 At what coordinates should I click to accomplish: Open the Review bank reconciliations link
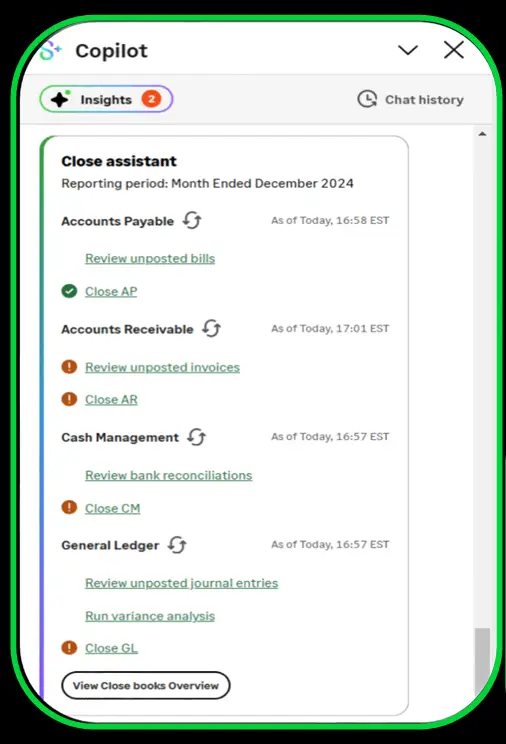point(169,475)
